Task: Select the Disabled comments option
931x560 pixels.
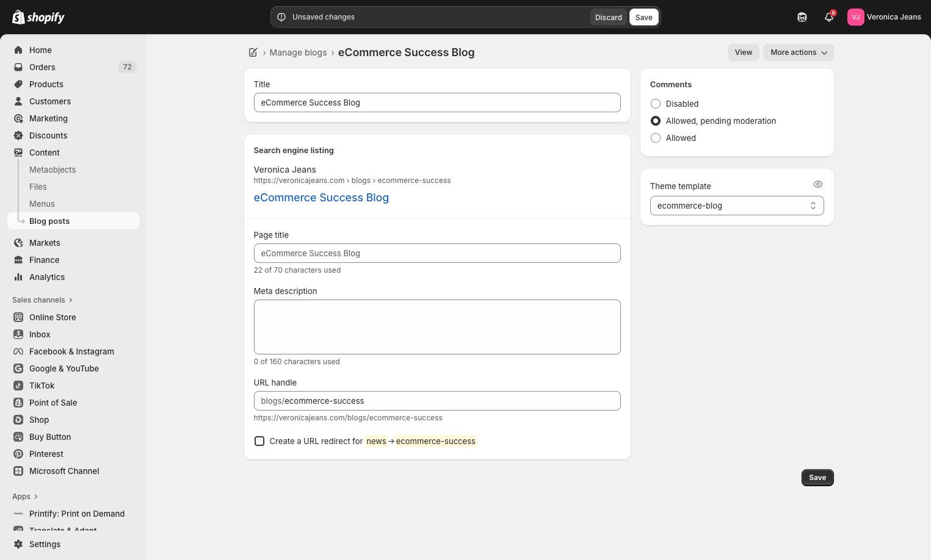Action: pos(656,104)
